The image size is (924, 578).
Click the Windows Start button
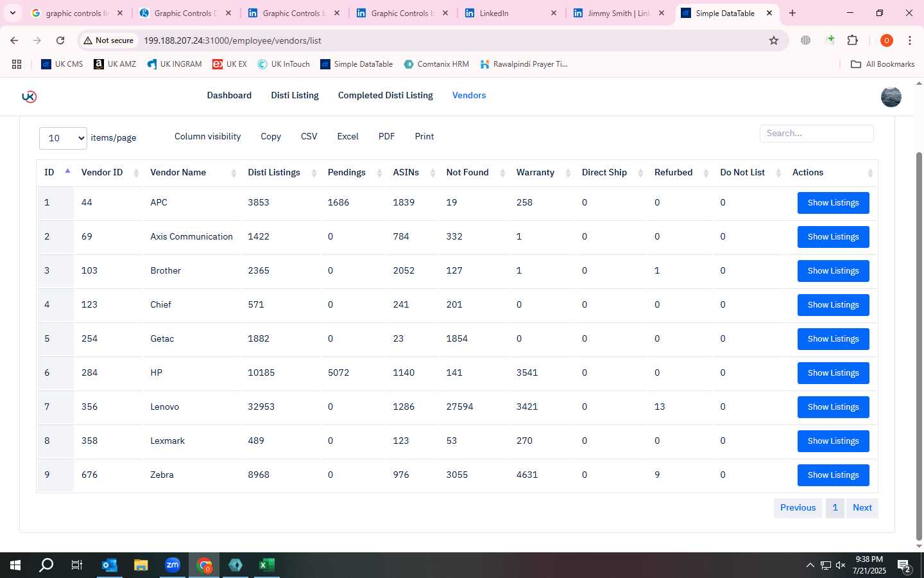[x=15, y=565]
